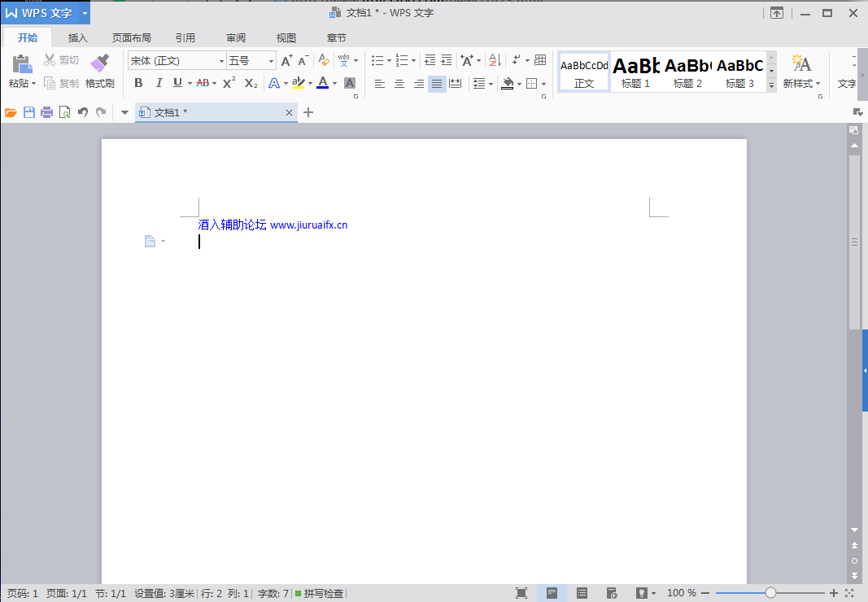Switch to the References tab
The width and height of the screenshot is (868, 602).
click(185, 37)
